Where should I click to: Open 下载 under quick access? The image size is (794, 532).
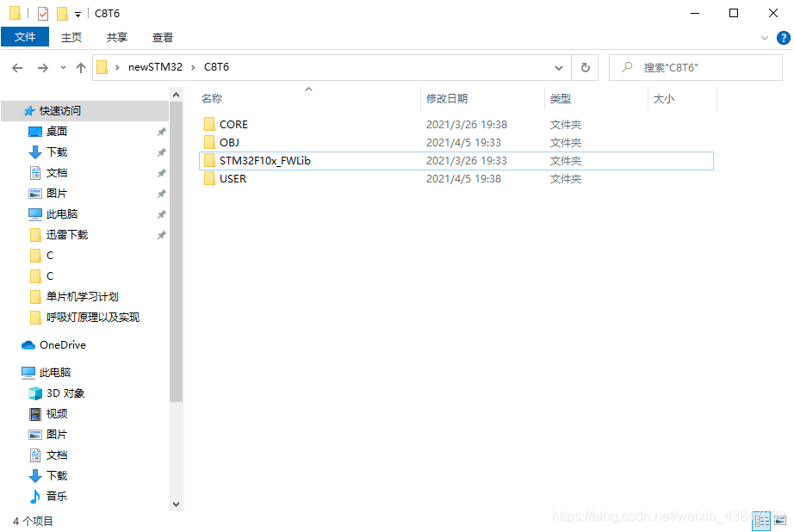56,152
